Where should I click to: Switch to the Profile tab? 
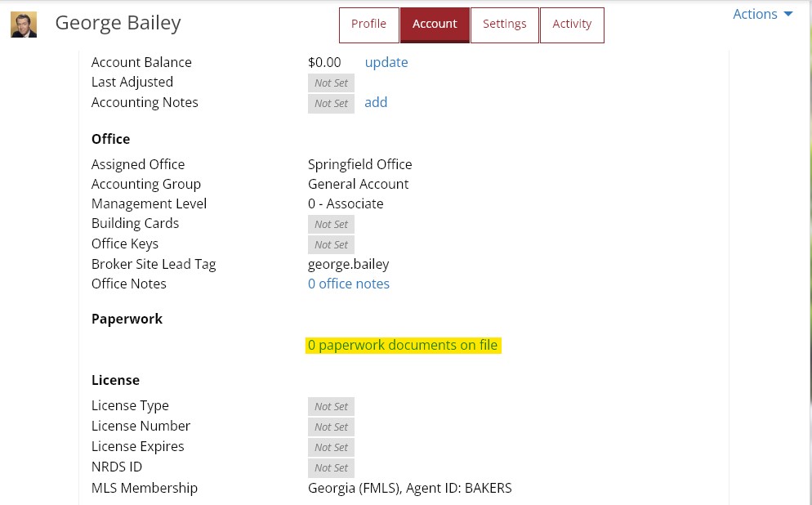coord(368,24)
